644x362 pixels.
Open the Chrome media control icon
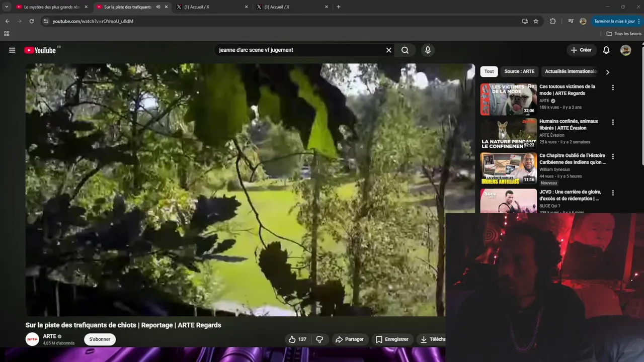point(571,21)
